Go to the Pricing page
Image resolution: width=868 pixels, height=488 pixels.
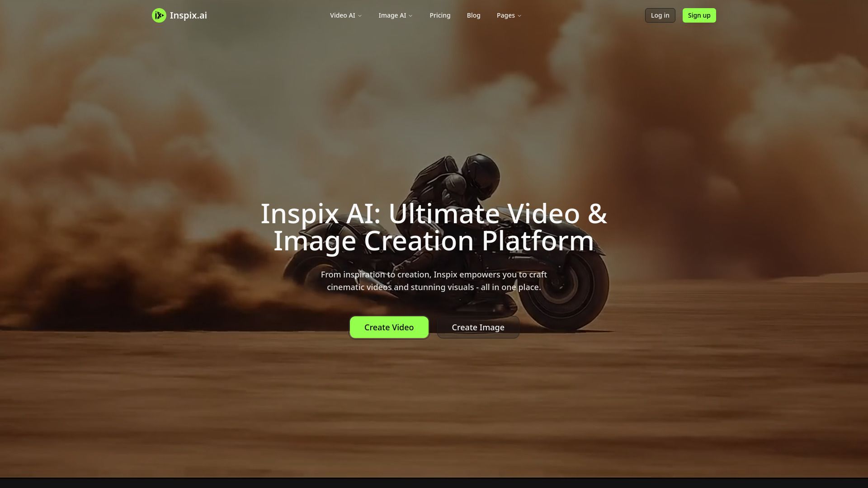[x=439, y=15]
